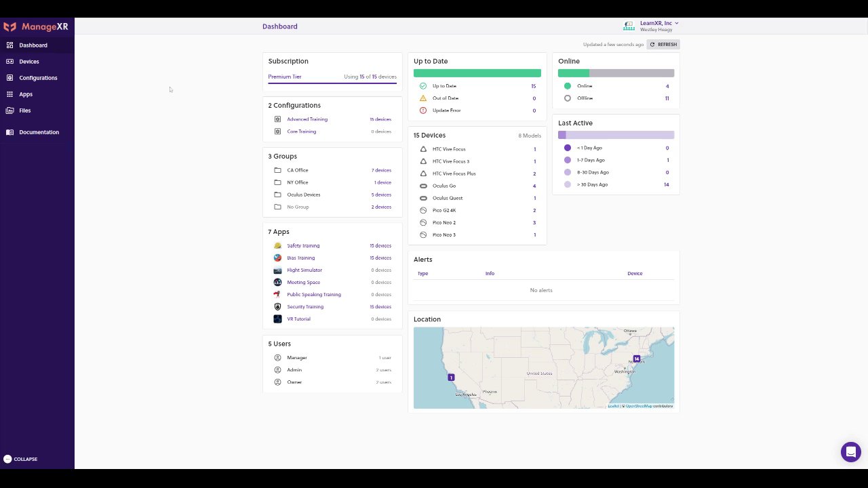
Task: Select the Oculus Devices group folder icon
Action: point(277,195)
